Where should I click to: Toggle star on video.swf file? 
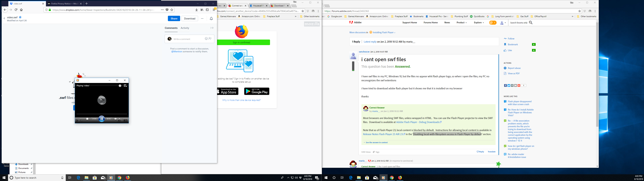(20, 17)
